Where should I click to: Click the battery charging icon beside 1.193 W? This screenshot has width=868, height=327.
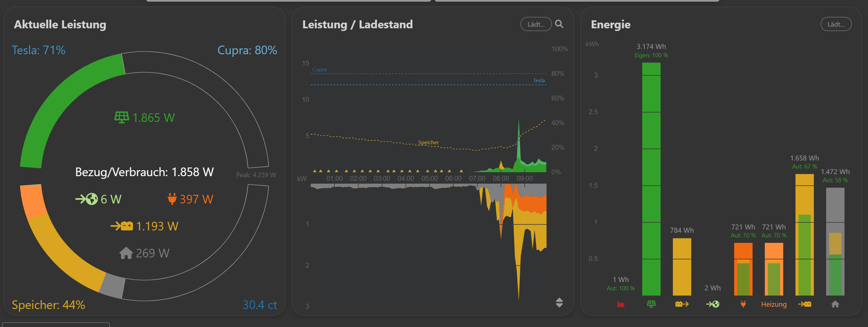point(121,226)
